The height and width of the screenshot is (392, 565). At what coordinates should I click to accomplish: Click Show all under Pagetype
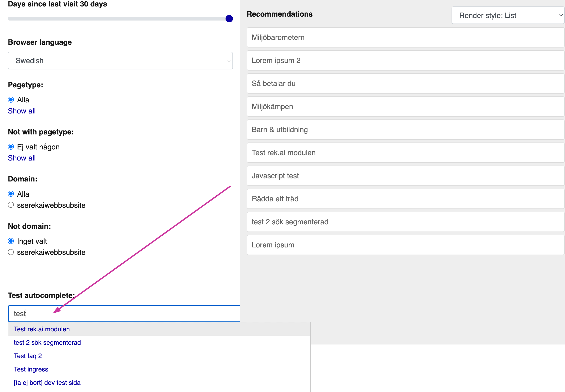point(22,111)
